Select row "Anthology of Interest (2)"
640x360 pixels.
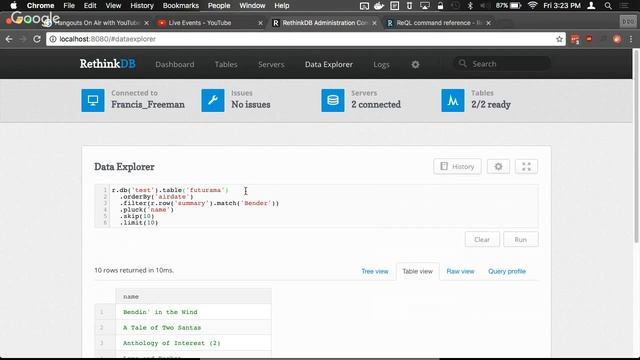[183, 343]
